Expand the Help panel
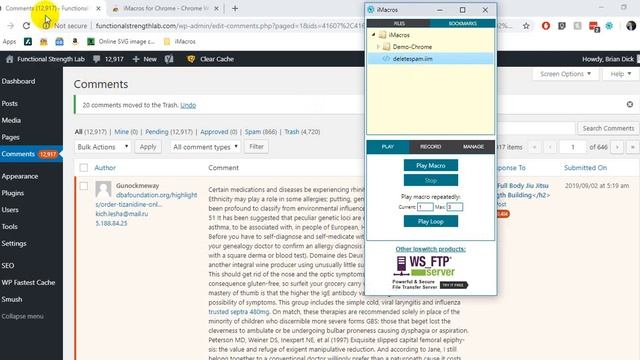Screen dimensions: 640x360 pyautogui.click(x=621, y=74)
